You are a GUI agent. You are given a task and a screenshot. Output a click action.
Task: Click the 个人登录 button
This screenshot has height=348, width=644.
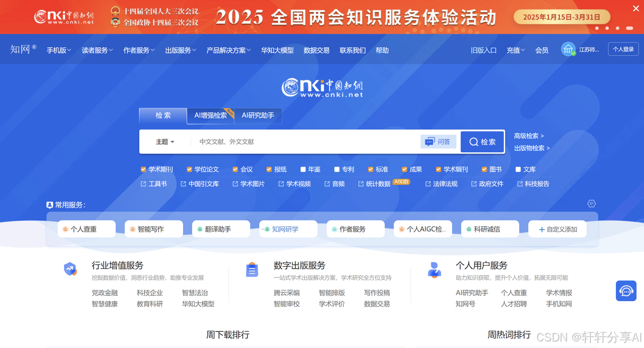623,49
